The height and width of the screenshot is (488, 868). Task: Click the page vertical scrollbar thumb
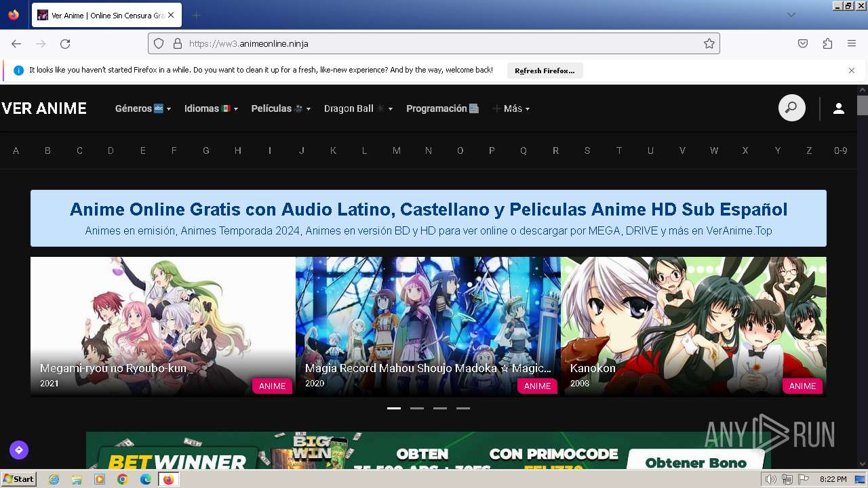[863, 105]
